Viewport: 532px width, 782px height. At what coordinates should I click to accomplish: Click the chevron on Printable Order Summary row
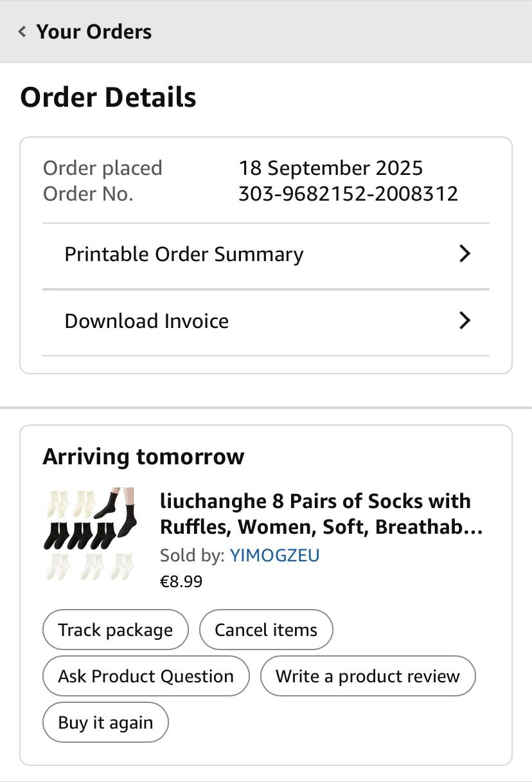click(x=465, y=254)
